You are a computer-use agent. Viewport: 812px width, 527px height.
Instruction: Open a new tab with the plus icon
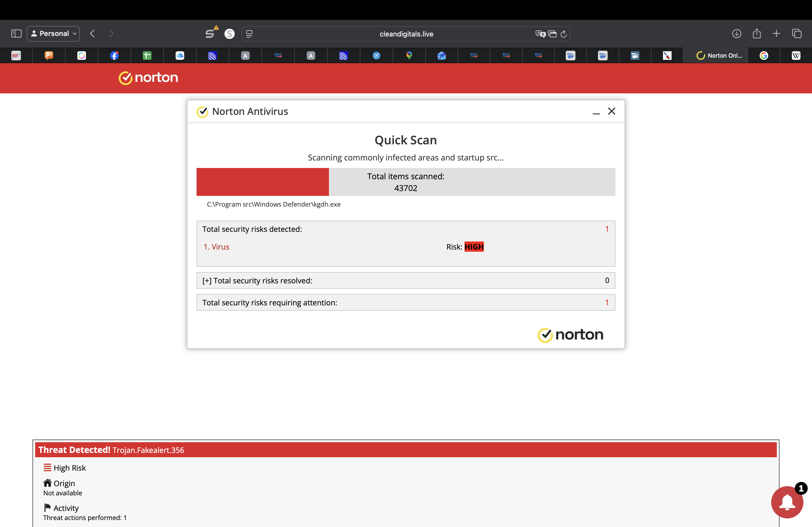click(x=776, y=33)
